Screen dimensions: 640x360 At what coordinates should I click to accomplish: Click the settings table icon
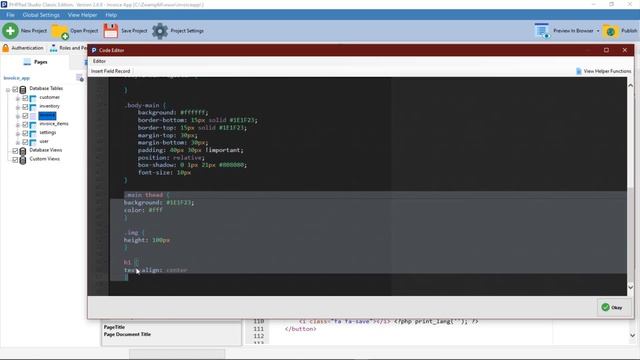tap(33, 133)
